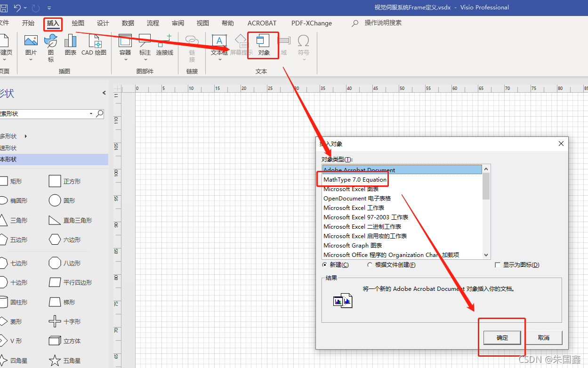Click the 标注 callout icon
Image resolution: width=588 pixels, height=368 pixels.
pyautogui.click(x=145, y=41)
